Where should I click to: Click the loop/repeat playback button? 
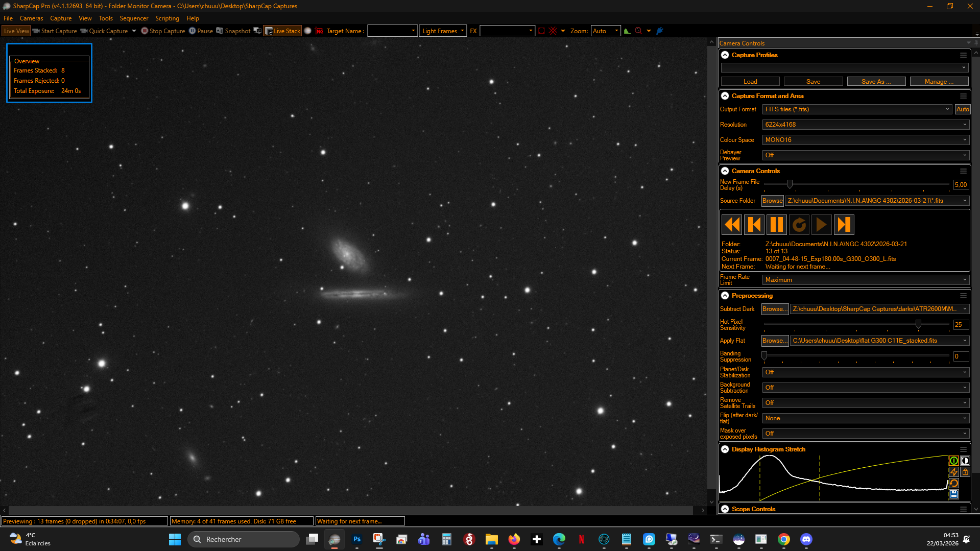point(799,225)
